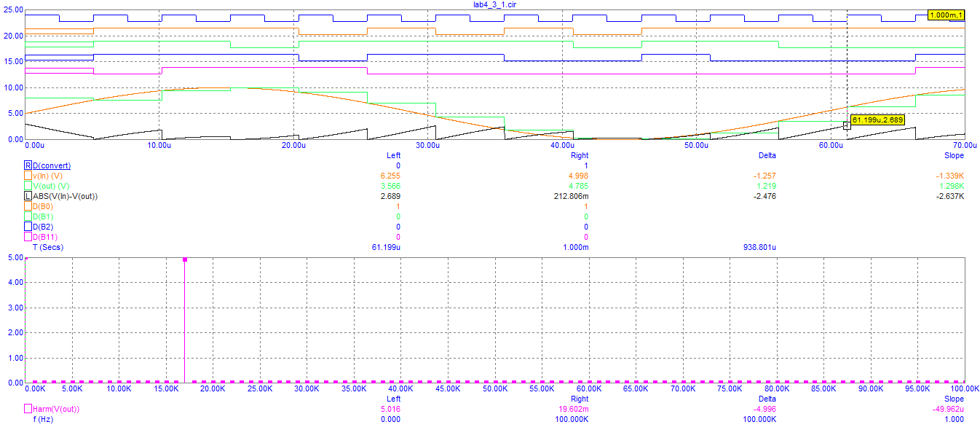
Task: Click the Delta column header of harmonic plot
Action: click(x=767, y=399)
